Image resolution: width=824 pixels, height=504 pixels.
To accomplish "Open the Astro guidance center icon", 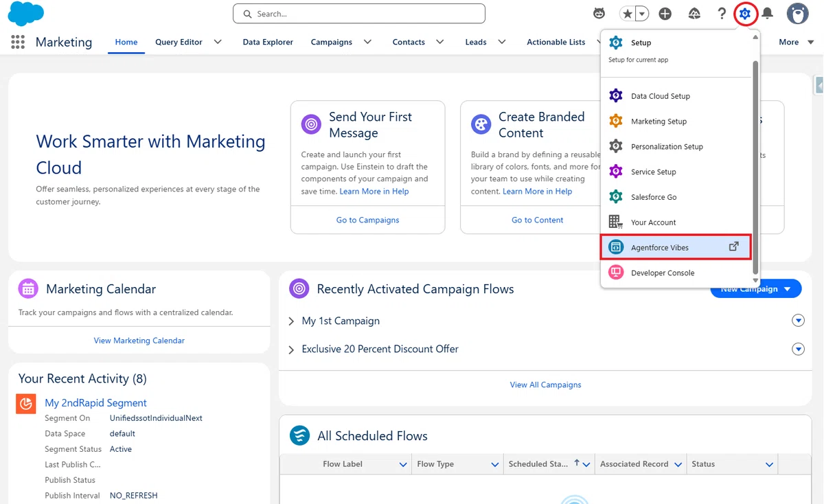I will pyautogui.click(x=599, y=13).
